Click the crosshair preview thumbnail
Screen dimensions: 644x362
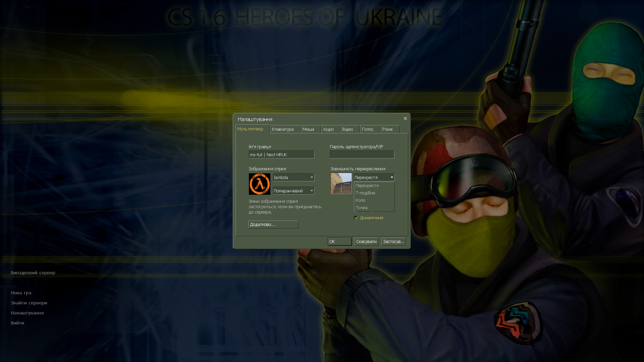(341, 183)
